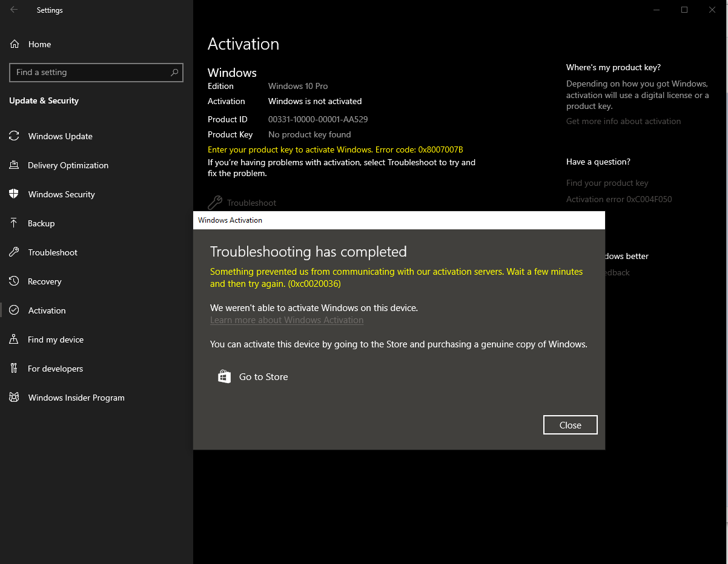Click the 'Have a question?' heading

click(x=598, y=162)
